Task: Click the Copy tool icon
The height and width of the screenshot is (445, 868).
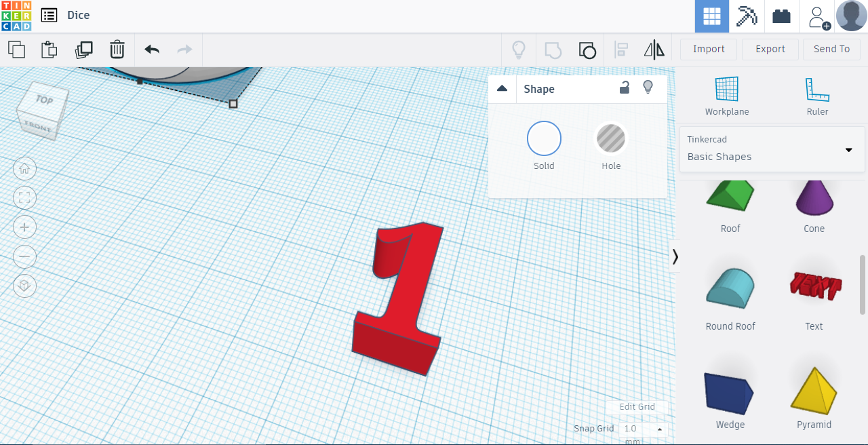Action: (16, 49)
